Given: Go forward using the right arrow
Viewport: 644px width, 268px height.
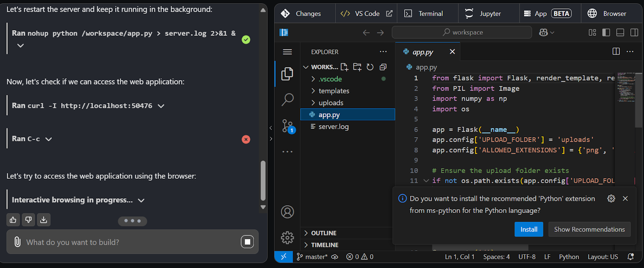Looking at the screenshot, I should [380, 33].
